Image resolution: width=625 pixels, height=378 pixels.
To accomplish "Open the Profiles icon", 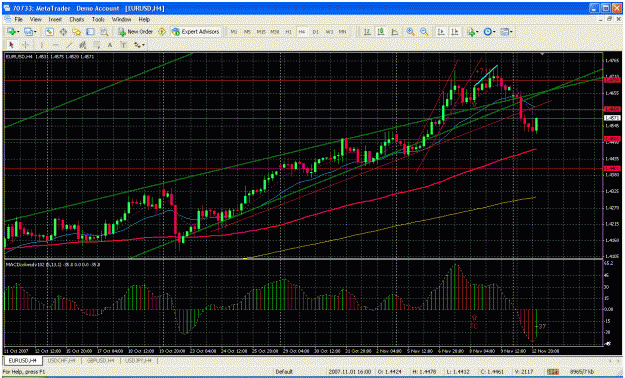I will [x=28, y=32].
